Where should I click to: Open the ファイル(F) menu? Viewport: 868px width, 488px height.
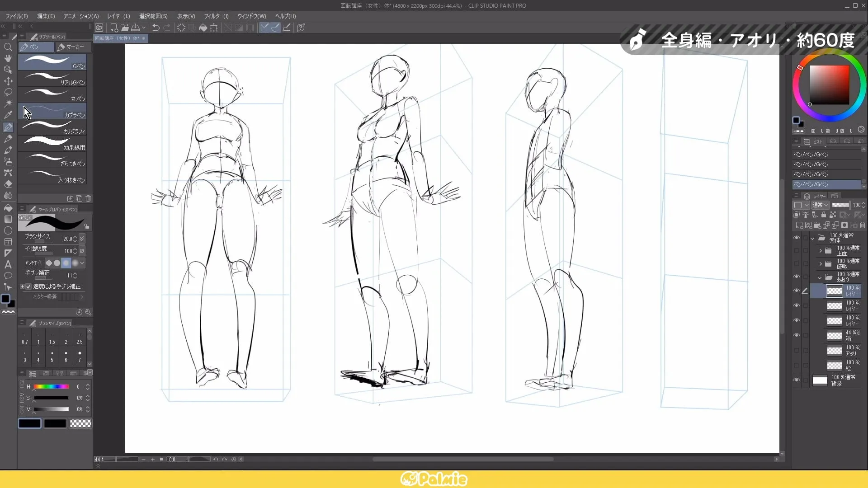(x=16, y=16)
